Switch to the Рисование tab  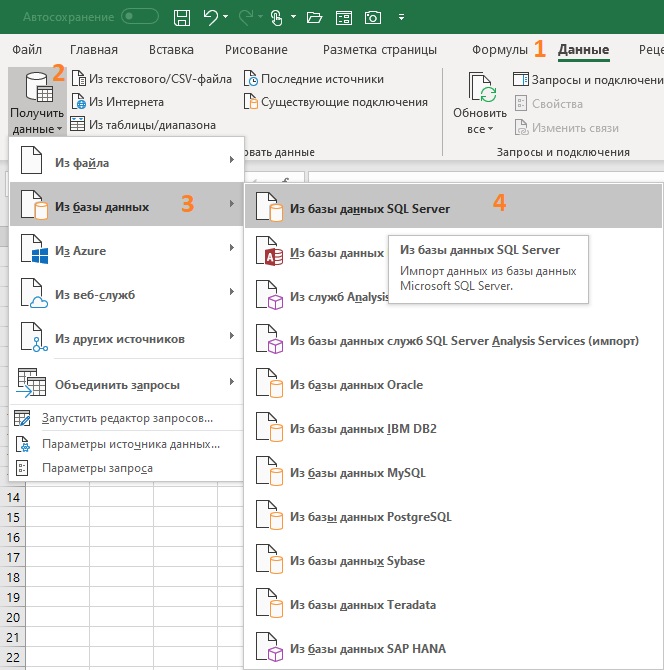(256, 50)
